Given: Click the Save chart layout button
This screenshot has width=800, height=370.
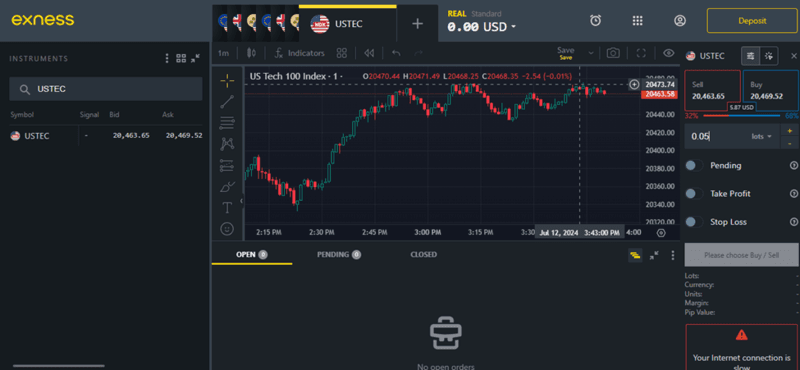Looking at the screenshot, I should pyautogui.click(x=566, y=53).
